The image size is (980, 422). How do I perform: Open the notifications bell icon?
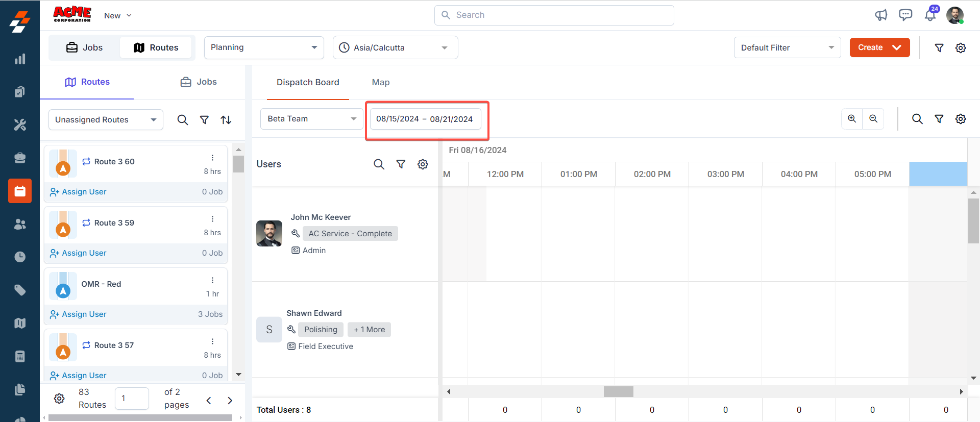(x=930, y=15)
